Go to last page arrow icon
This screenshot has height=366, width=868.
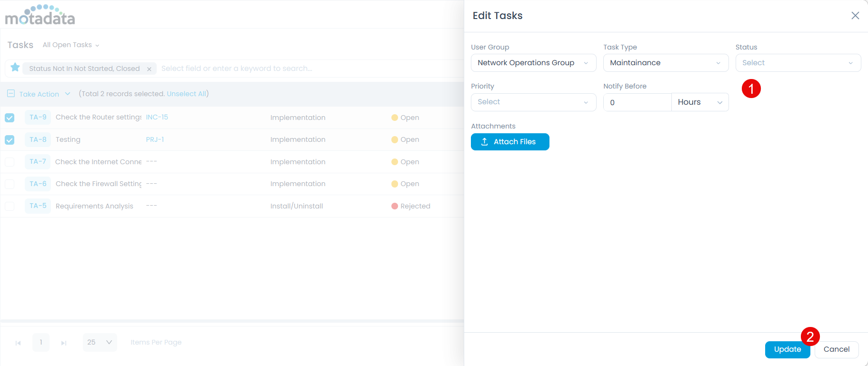(64, 343)
